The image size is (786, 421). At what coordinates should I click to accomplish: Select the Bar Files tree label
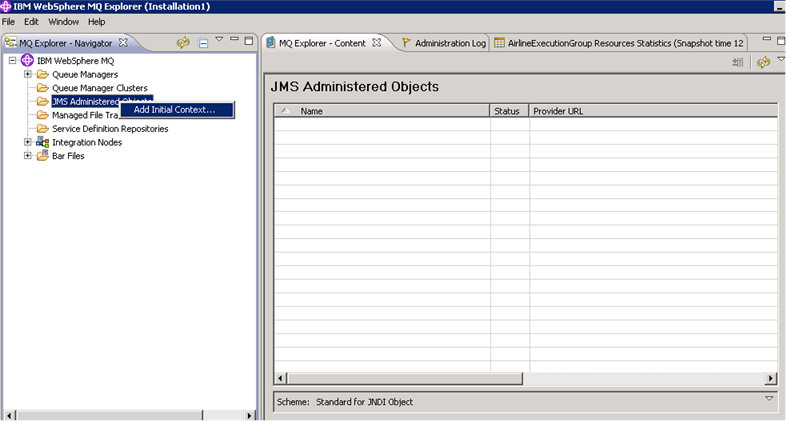click(x=68, y=156)
